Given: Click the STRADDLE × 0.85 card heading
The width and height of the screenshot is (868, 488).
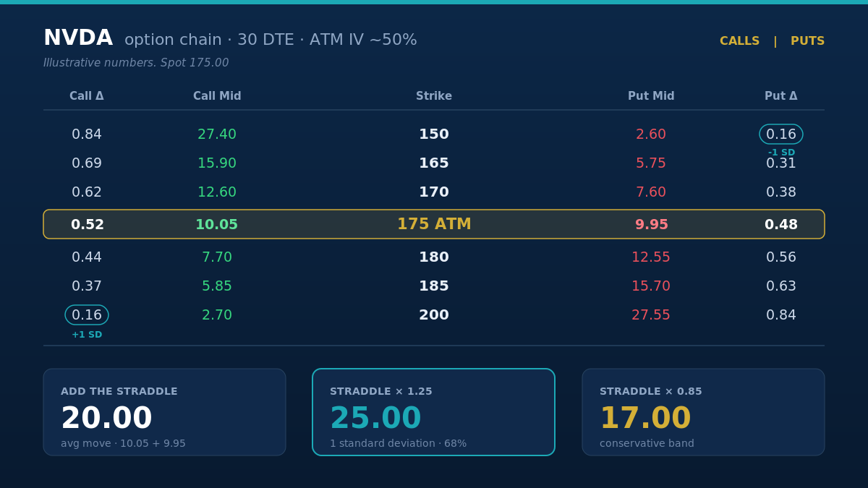Looking at the screenshot, I should click(651, 392).
